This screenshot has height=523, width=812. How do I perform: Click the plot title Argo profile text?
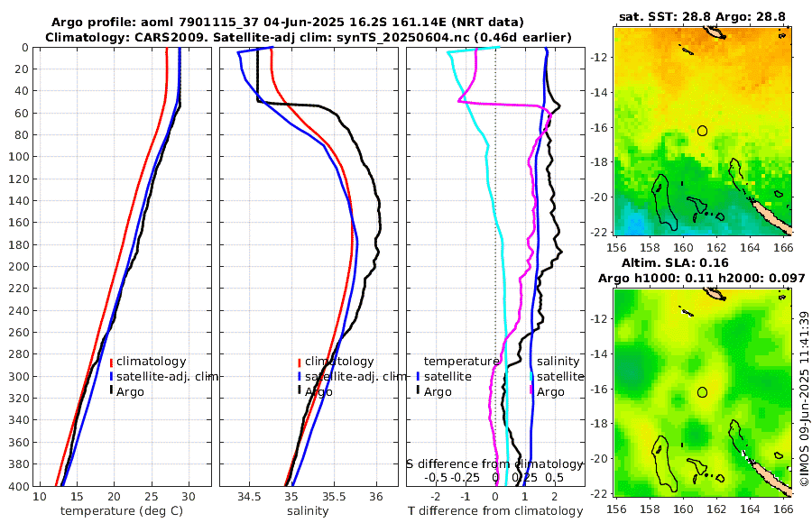(x=288, y=23)
